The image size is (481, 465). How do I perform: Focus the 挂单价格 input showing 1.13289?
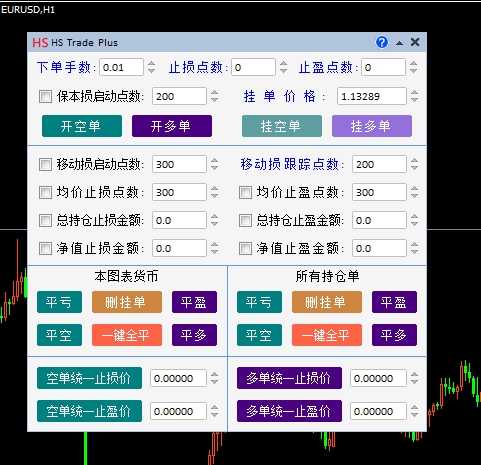tap(372, 96)
